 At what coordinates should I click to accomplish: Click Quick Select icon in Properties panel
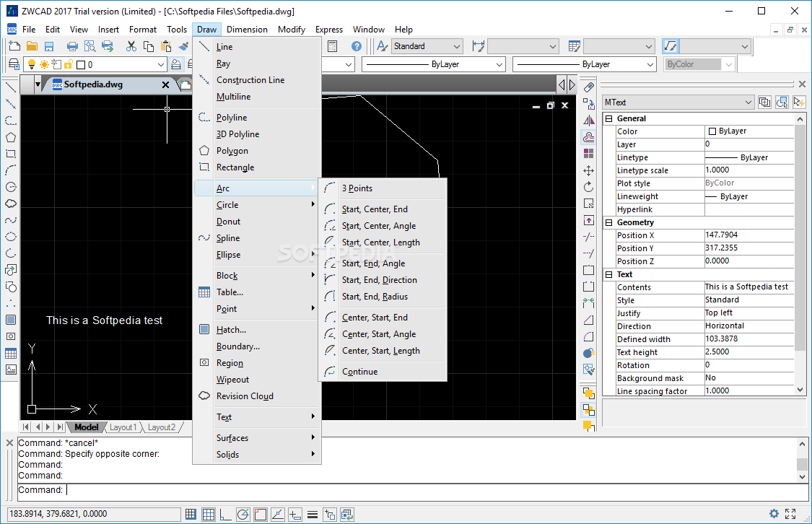click(x=799, y=102)
